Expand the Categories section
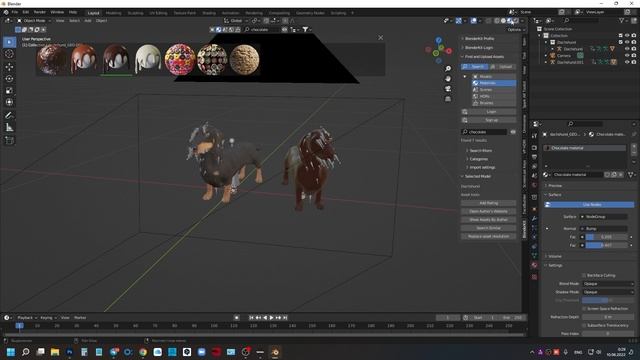 (x=478, y=159)
